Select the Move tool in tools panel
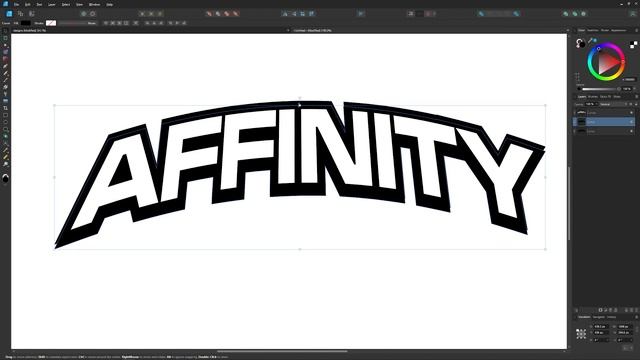The image size is (640, 360). coord(5,31)
